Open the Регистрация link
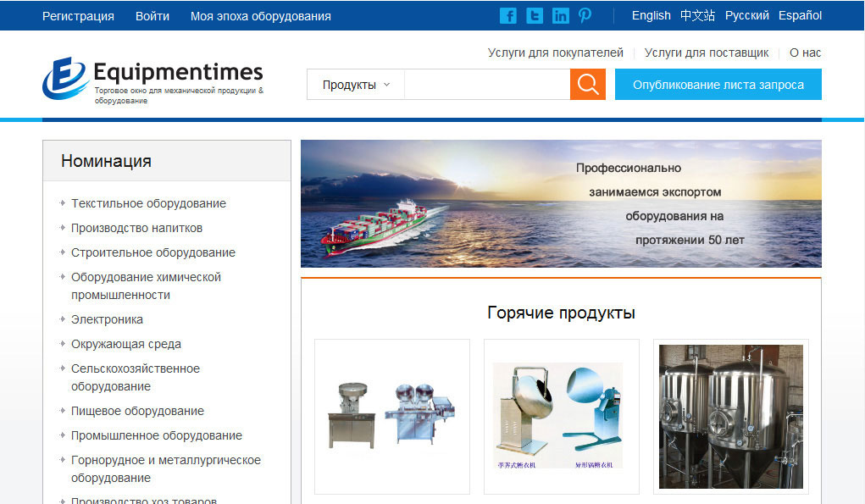The height and width of the screenshot is (504, 865). click(x=78, y=16)
